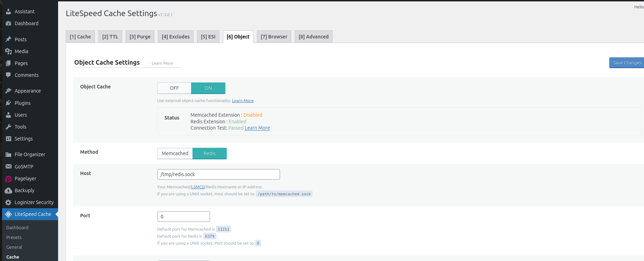The image size is (644, 261).
Task: Open the [1] Cache tab
Action: 80,37
